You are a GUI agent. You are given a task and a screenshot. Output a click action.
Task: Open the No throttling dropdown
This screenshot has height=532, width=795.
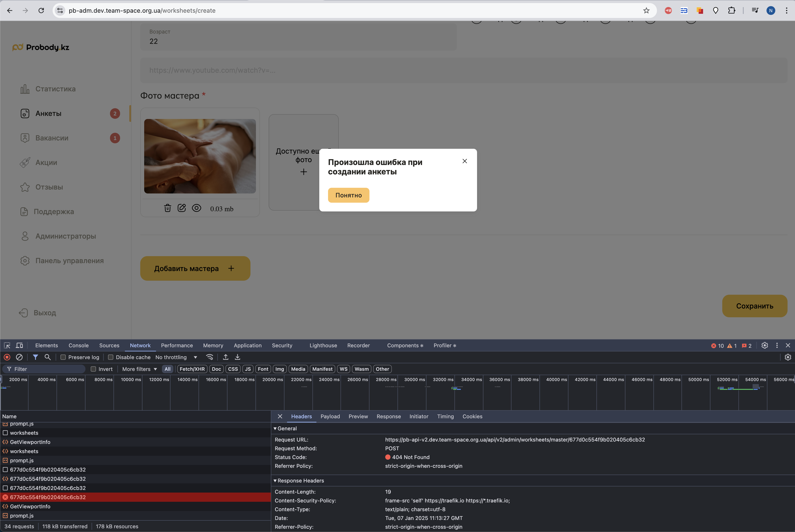pyautogui.click(x=176, y=357)
